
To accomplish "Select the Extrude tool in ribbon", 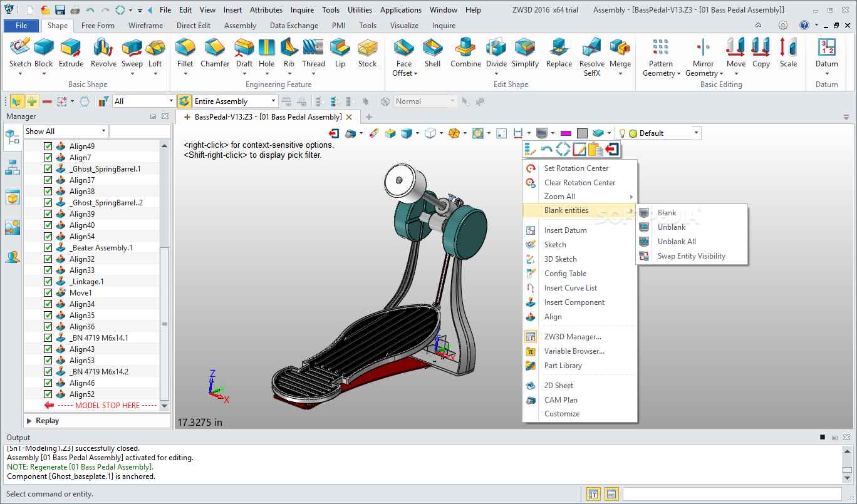I will pos(71,53).
